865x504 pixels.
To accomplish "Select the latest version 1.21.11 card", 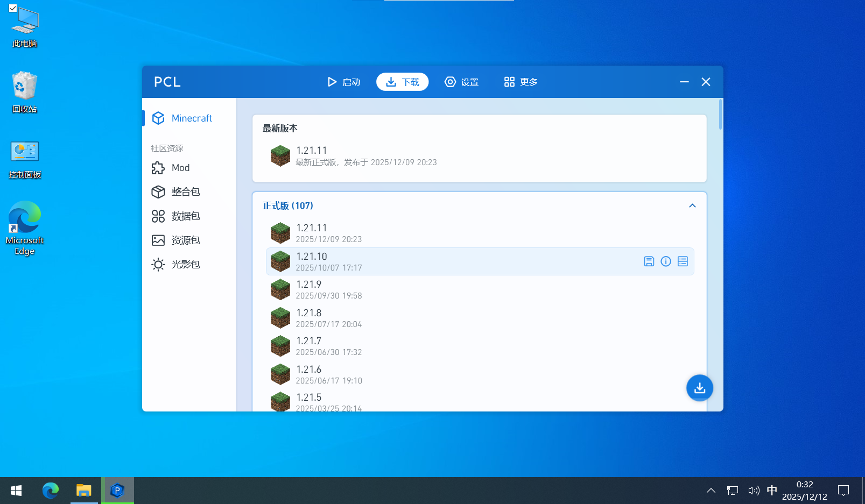I will tap(366, 156).
